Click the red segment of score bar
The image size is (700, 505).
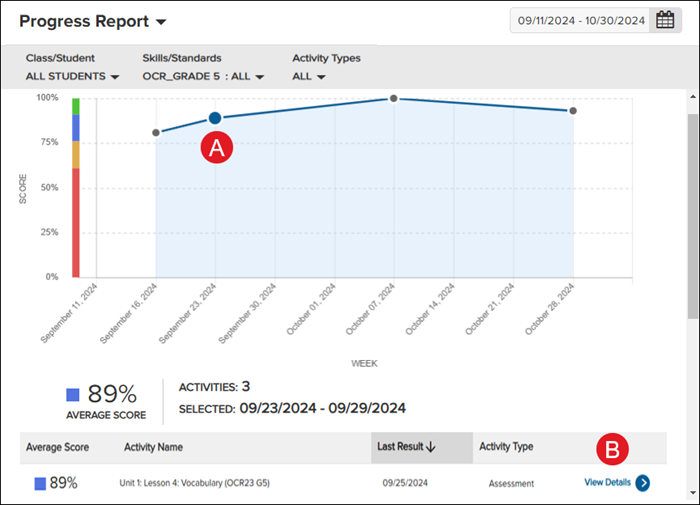[76, 222]
